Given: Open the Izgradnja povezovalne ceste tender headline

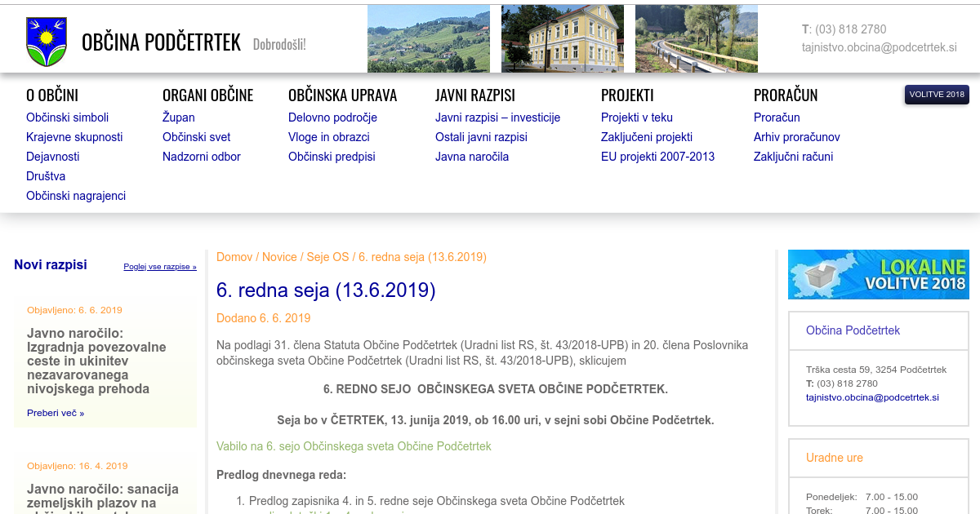Looking at the screenshot, I should 96,361.
